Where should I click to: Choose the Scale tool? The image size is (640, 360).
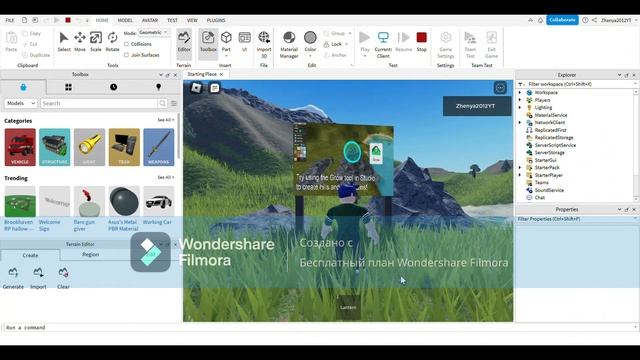point(96,41)
